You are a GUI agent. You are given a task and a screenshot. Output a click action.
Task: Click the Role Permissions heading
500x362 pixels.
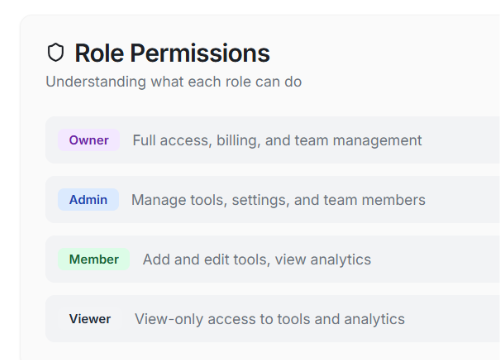pyautogui.click(x=172, y=53)
